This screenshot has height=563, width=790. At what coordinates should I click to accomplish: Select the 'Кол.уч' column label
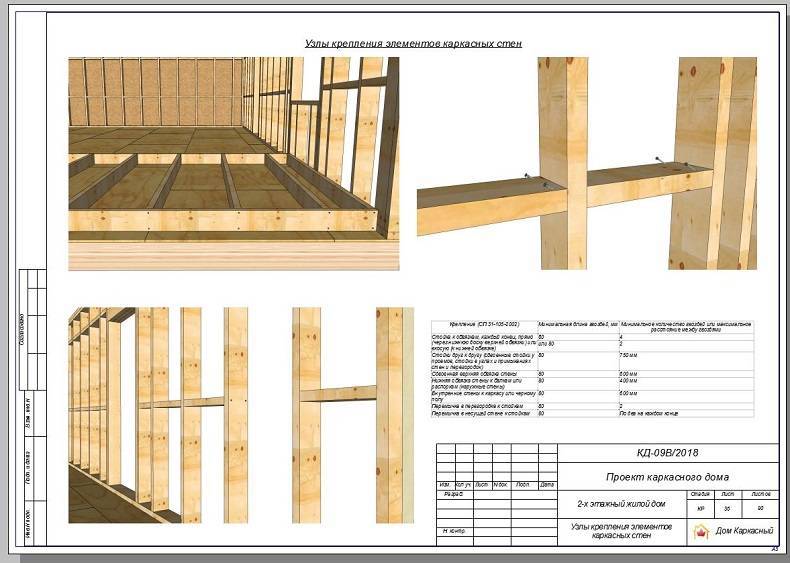464,485
